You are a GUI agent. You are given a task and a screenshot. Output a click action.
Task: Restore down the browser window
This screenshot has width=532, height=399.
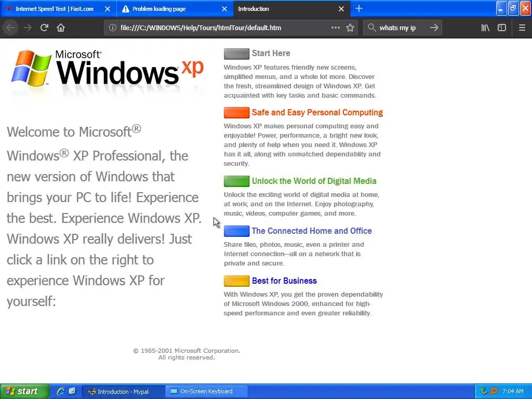click(x=513, y=8)
